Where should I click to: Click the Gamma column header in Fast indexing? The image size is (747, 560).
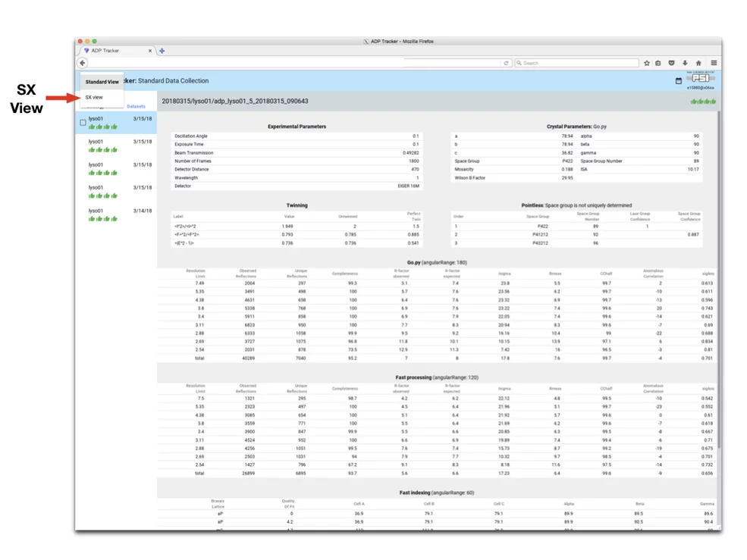point(707,504)
